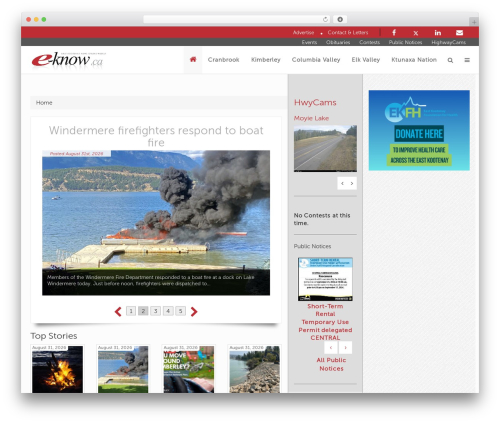The width and height of the screenshot is (500, 423).
Task: Click the Home breadcrumb
Action: pyautogui.click(x=44, y=103)
